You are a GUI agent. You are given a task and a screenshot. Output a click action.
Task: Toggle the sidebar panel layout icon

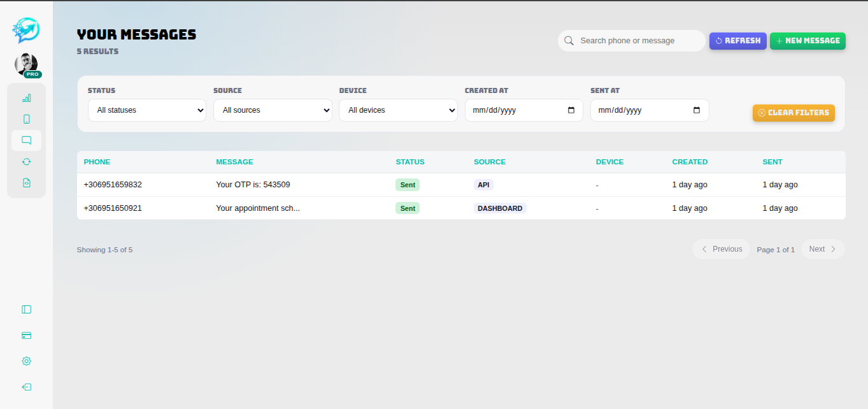[26, 310]
